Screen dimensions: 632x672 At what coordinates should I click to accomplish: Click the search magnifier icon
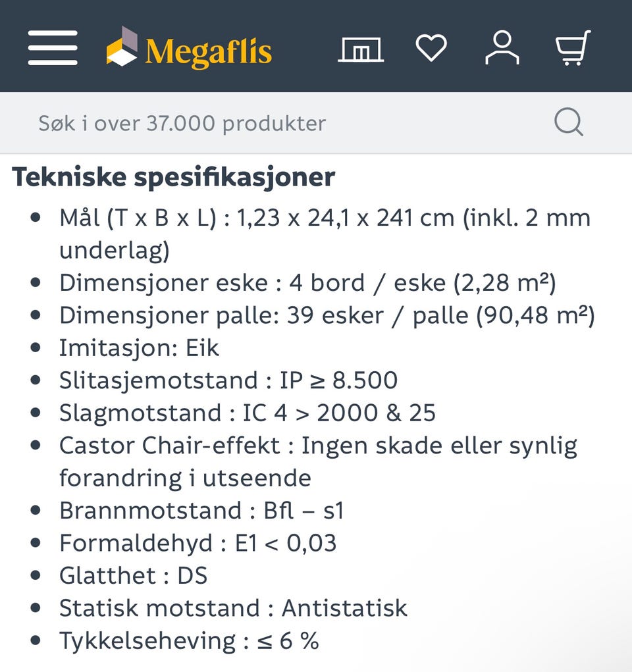pos(569,122)
